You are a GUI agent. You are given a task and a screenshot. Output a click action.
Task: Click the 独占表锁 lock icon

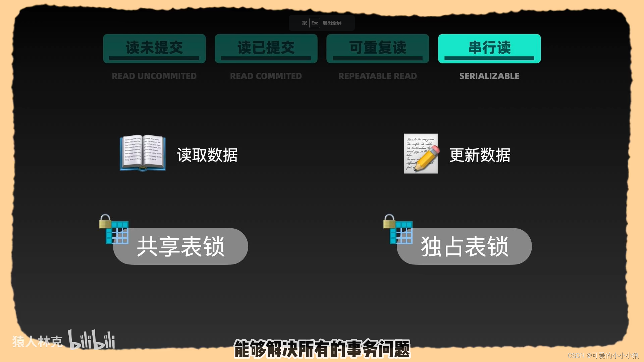pos(388,220)
